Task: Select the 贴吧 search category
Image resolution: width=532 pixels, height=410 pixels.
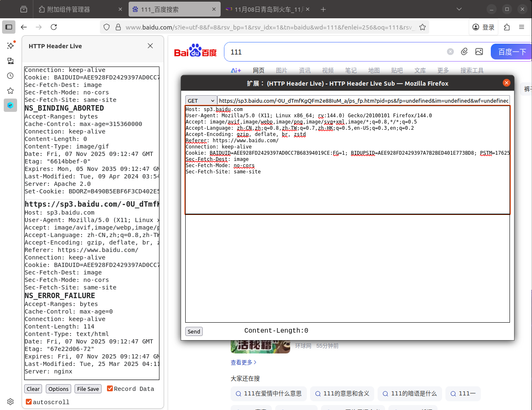Action: coord(397,70)
